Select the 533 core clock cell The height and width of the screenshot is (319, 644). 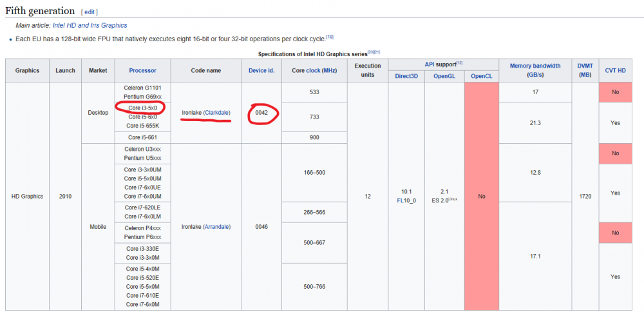(315, 92)
